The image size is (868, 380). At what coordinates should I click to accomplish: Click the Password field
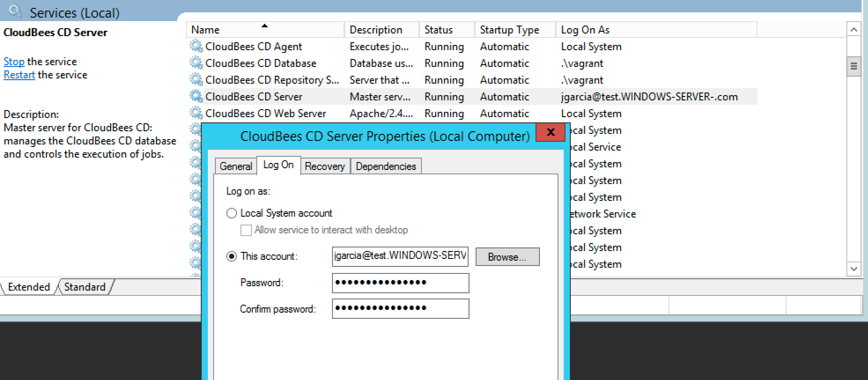(400, 283)
